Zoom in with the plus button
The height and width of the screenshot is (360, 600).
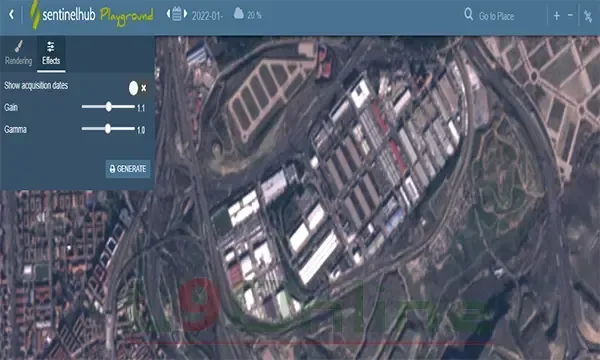557,16
